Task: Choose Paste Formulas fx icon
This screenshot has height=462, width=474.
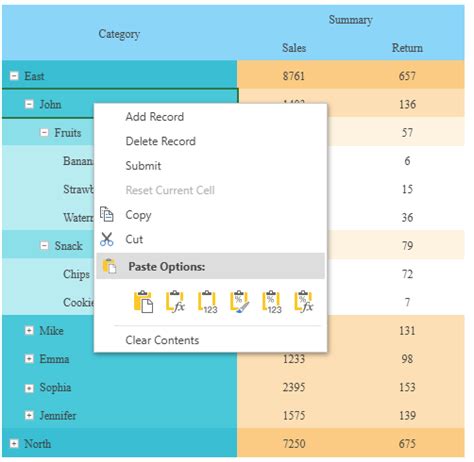Action: pyautogui.click(x=175, y=302)
